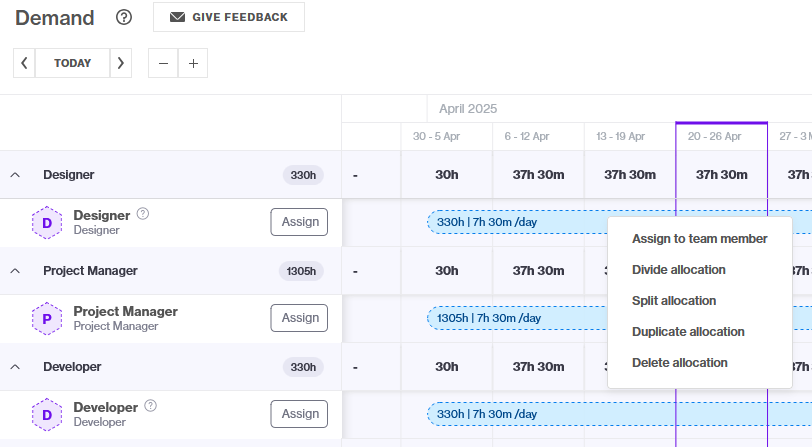Click the Designer placeholder hexagon avatar
Viewport: 812px width, 447px height.
pos(47,223)
